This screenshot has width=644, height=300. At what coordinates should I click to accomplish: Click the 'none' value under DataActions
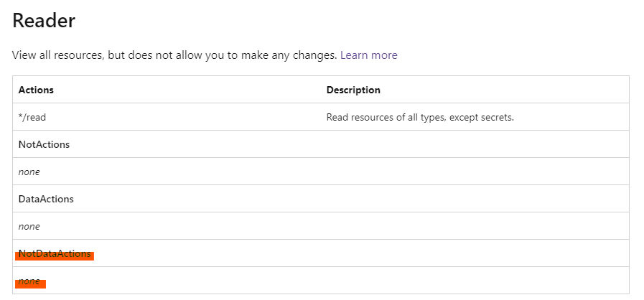tap(29, 226)
